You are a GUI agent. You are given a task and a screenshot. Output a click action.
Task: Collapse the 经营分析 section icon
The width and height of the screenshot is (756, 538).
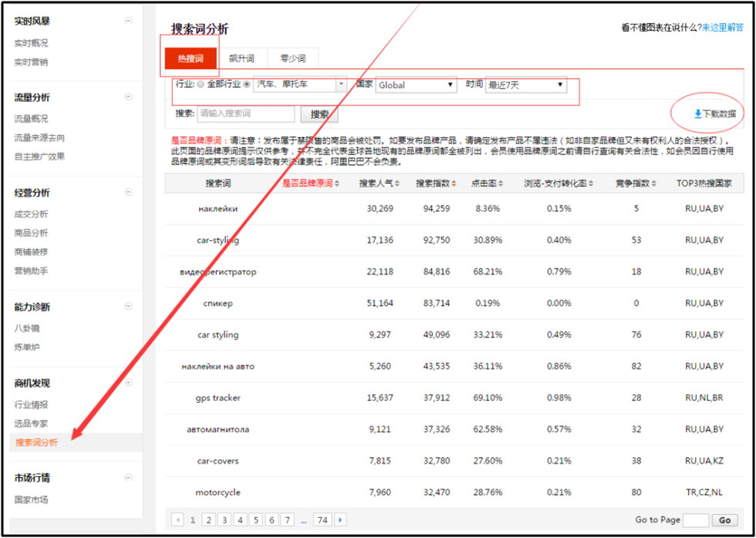click(x=129, y=192)
